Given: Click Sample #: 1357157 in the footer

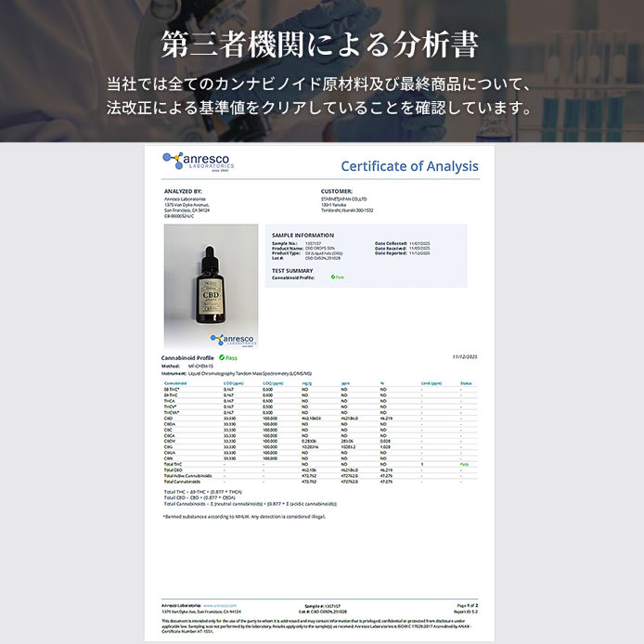Looking at the screenshot, I should click(322, 606).
